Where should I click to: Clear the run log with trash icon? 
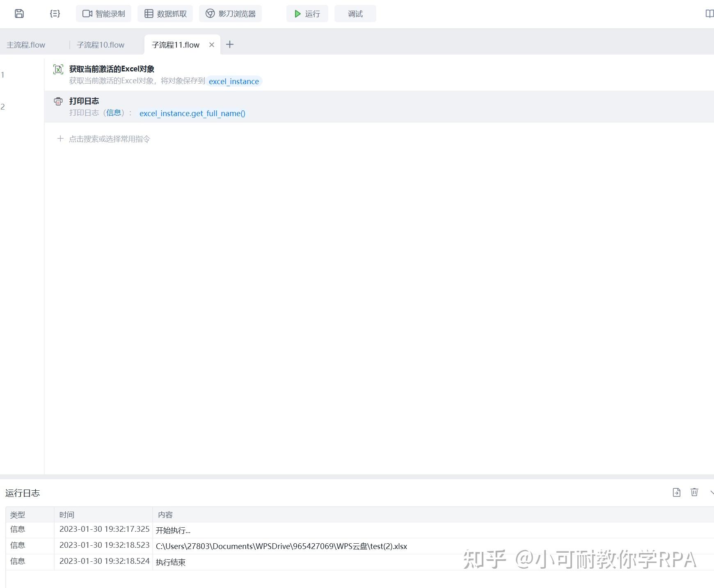[x=694, y=492]
